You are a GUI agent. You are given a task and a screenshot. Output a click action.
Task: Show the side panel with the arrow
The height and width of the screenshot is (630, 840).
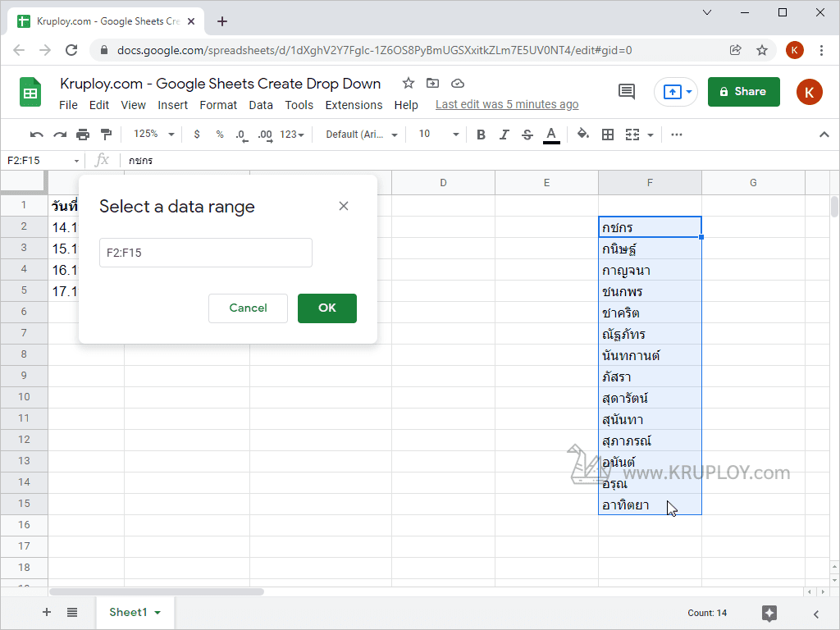816,614
